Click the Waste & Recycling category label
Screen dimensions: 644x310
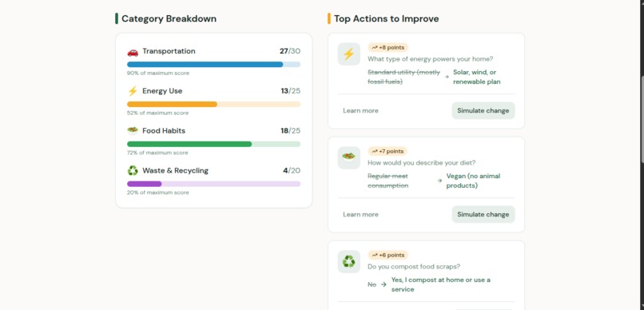[175, 171]
